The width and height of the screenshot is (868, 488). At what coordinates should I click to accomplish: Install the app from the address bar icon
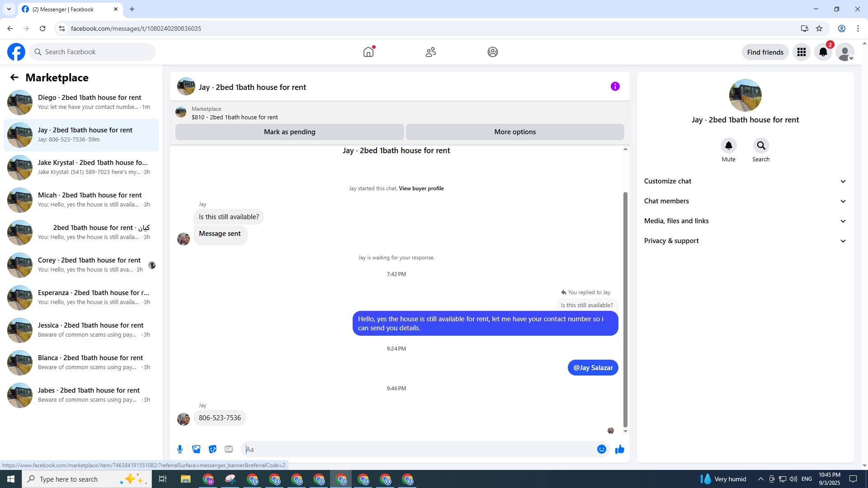[x=805, y=28]
